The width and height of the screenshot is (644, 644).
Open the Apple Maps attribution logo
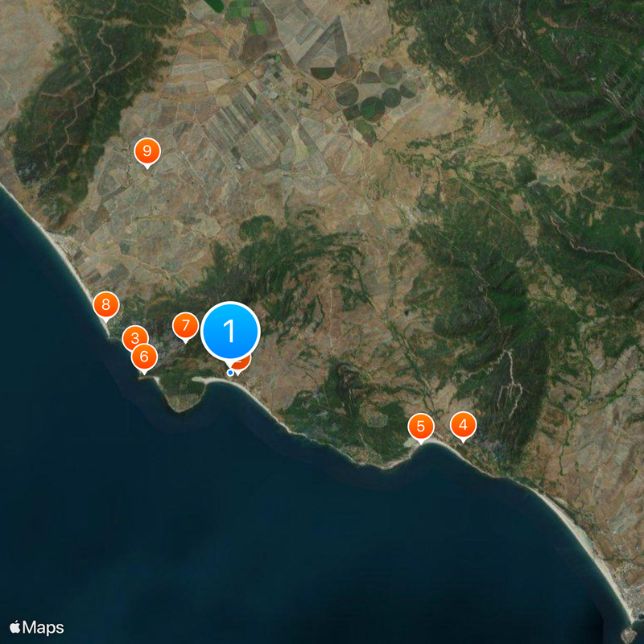click(37, 628)
